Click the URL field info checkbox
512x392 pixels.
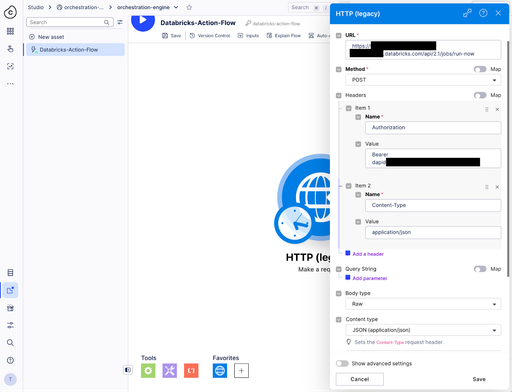click(339, 35)
